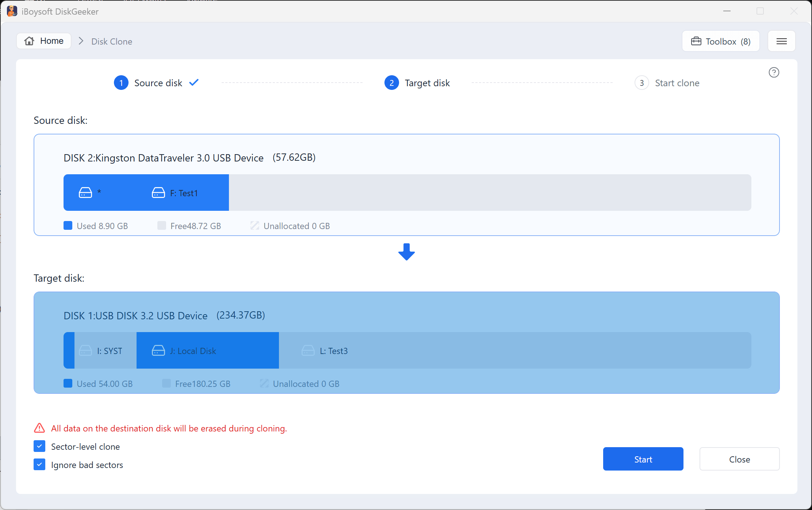
Task: Click the drive icon beside I: SYST
Action: point(85,350)
